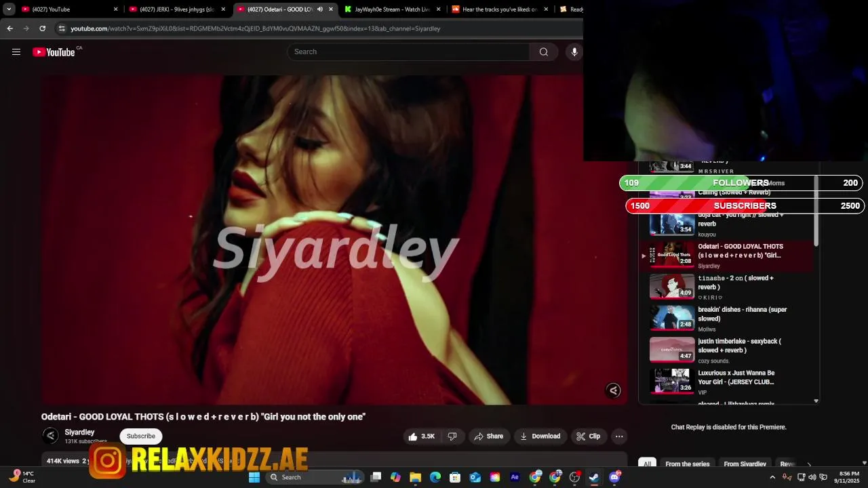Screen dimensions: 868x488
Task: Select the 'From the series' filter chip
Action: [x=687, y=464]
